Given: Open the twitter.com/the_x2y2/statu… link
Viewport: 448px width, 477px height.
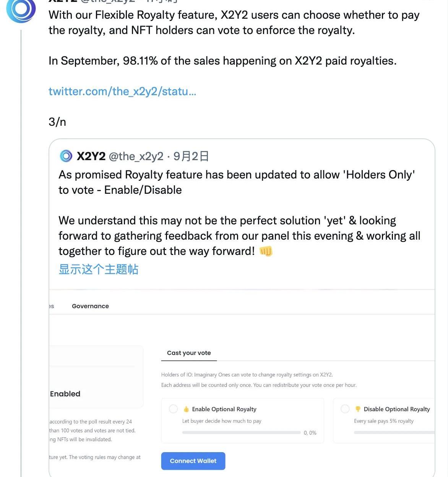Looking at the screenshot, I should pos(122,91).
